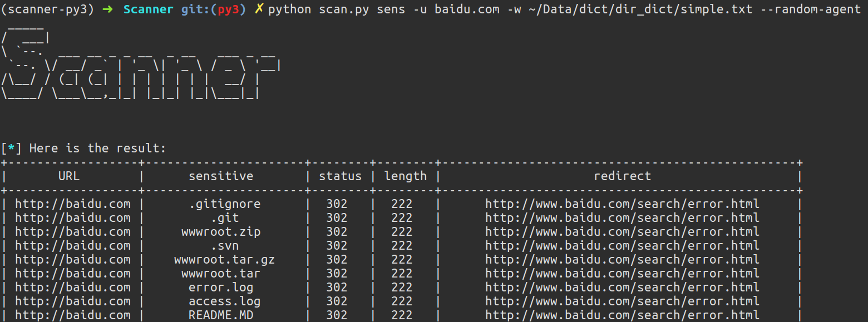This screenshot has width=868, height=322.
Task: Click the URL cell in the access.log row
Action: (x=73, y=301)
